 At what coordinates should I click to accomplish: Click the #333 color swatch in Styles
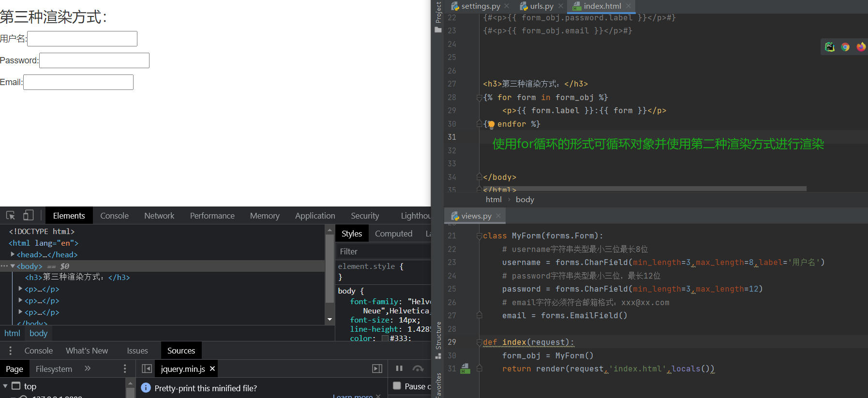pyautogui.click(x=385, y=339)
